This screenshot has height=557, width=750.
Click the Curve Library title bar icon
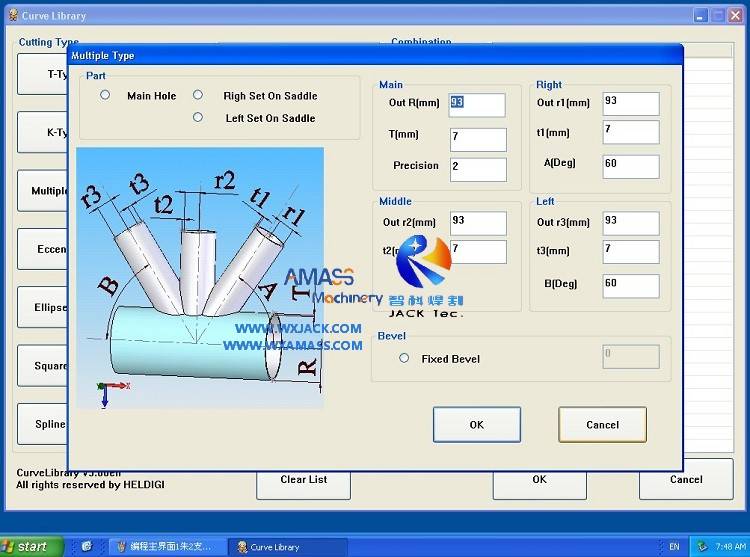coord(14,15)
